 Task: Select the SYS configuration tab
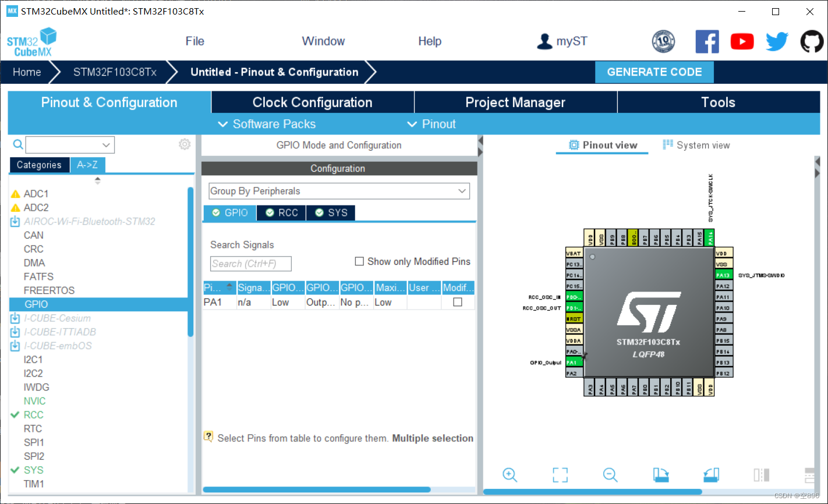coord(331,213)
